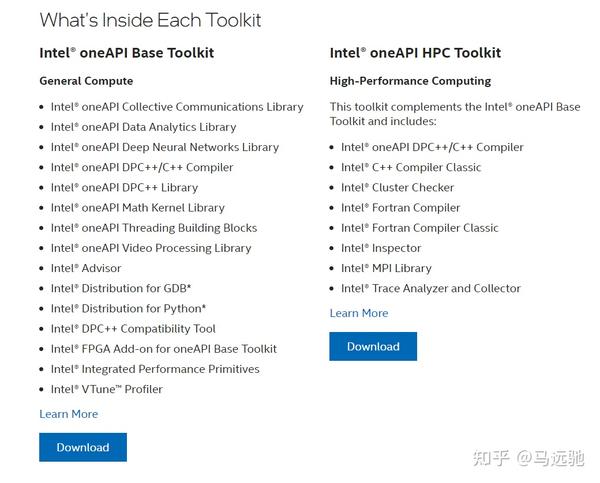Select Intel oneAPI Collective Communications Library
The width and height of the screenshot is (600, 483).
pyautogui.click(x=177, y=107)
